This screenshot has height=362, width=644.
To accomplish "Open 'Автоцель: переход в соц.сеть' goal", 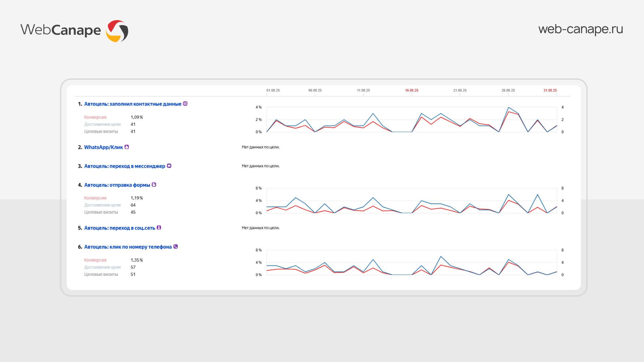I will 119,228.
